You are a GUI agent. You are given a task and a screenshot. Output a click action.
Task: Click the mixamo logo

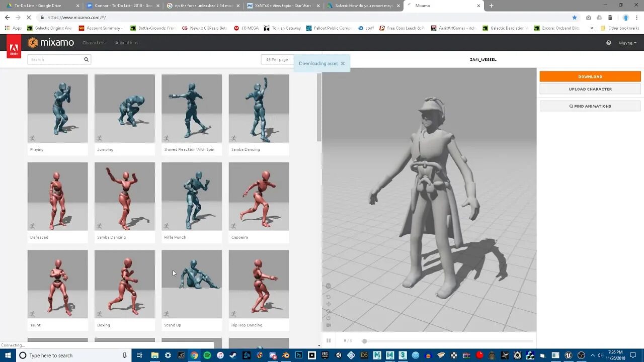[51, 43]
